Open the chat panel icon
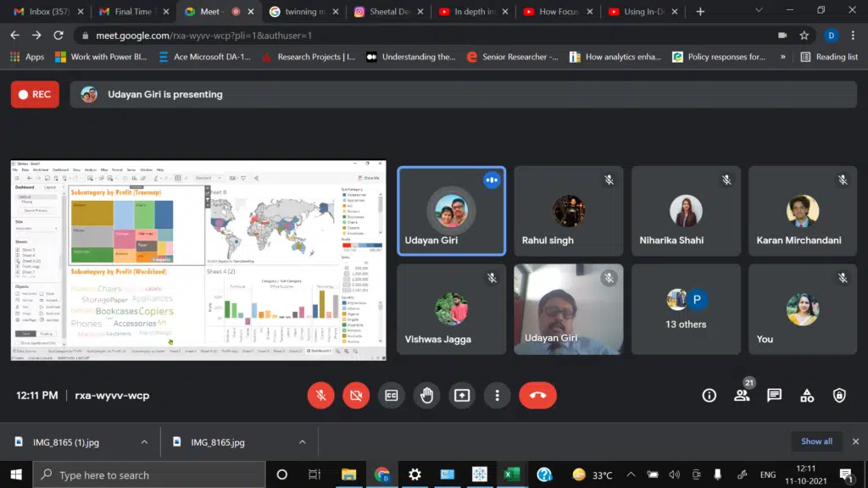 (774, 395)
